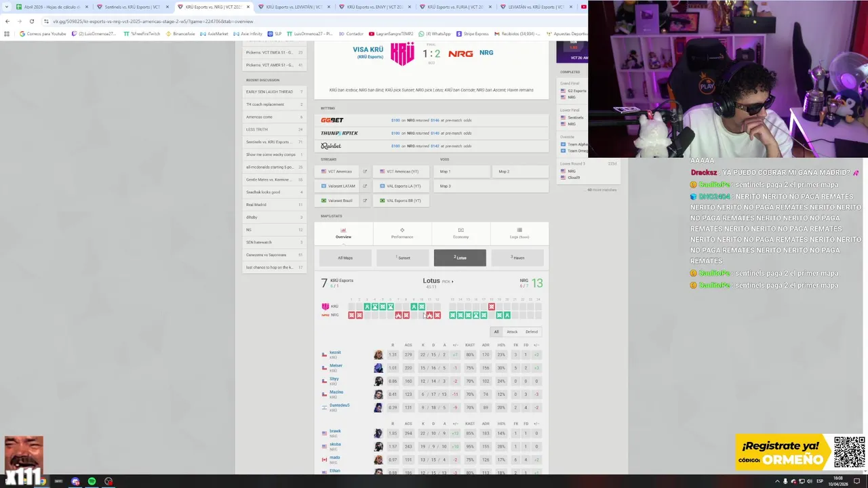Image resolution: width=868 pixels, height=488 pixels.
Task: Click round 1 NRG win marker
Action: [x=351, y=315]
